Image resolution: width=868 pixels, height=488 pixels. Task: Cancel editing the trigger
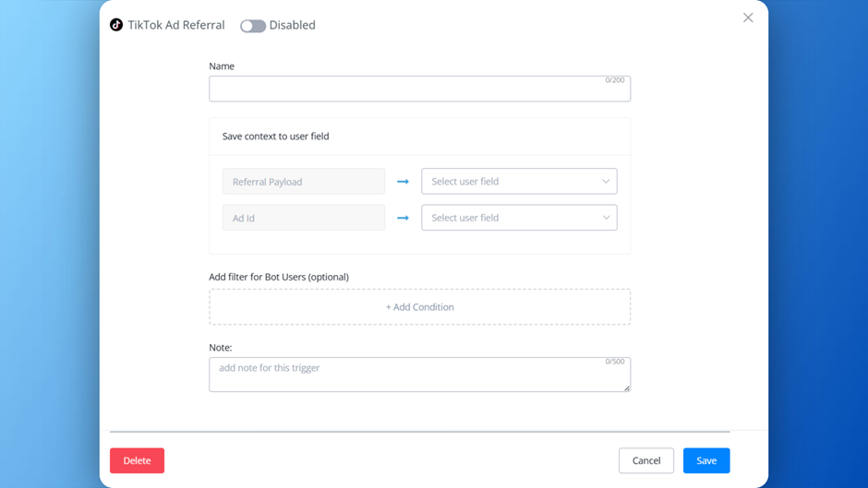pyautogui.click(x=646, y=460)
